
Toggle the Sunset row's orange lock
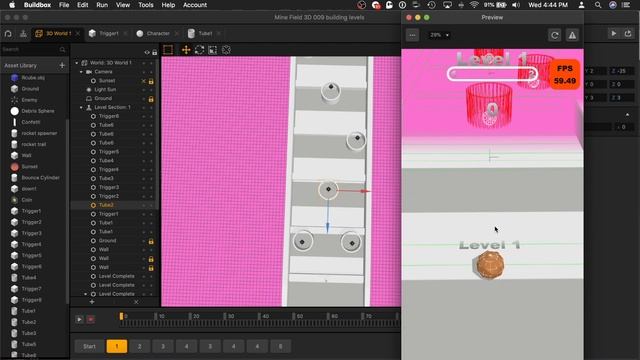151,81
